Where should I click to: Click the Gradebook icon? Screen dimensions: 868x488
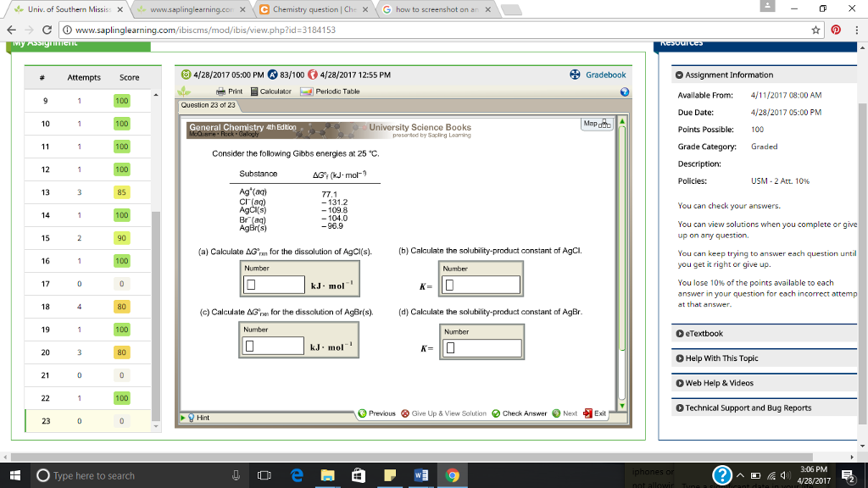click(x=575, y=75)
